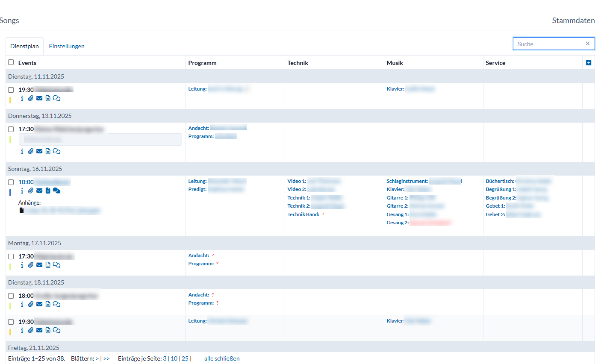Open attachments paperclip for 13.11.2025 17:30 event
The height and width of the screenshot is (364, 598).
tap(31, 151)
